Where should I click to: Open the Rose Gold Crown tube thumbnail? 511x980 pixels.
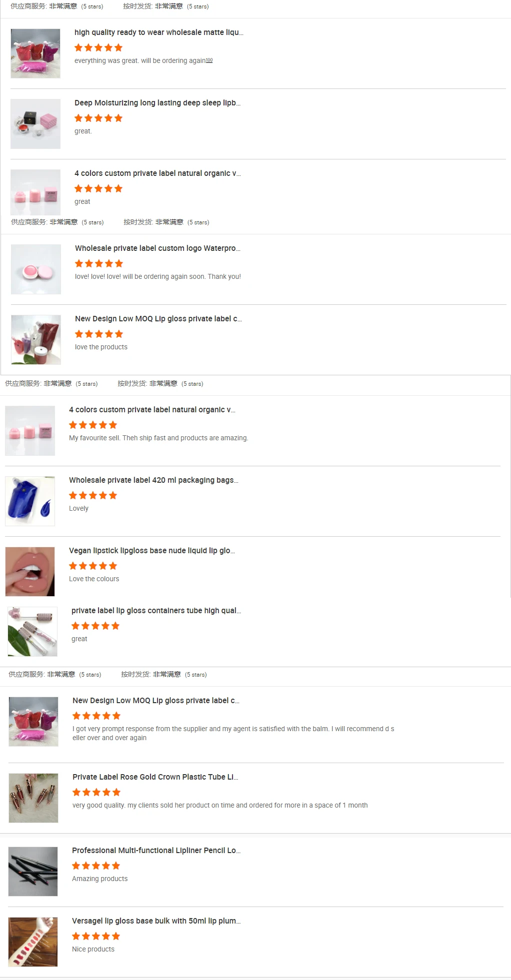[33, 798]
